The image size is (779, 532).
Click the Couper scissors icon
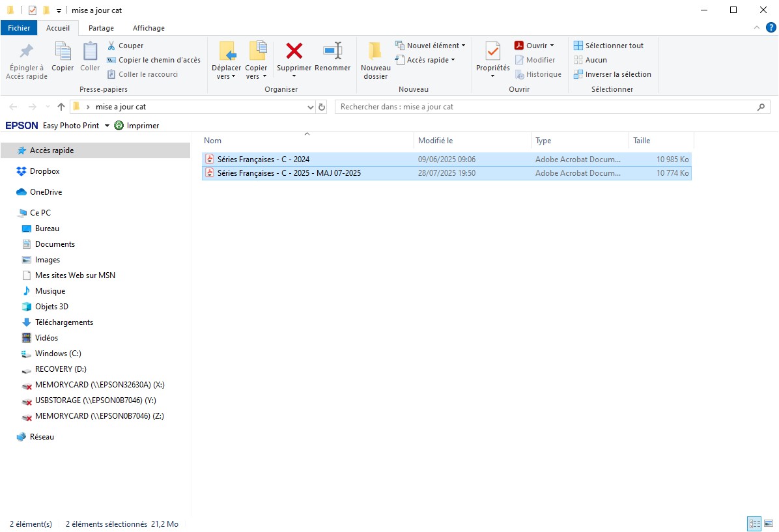pos(111,46)
